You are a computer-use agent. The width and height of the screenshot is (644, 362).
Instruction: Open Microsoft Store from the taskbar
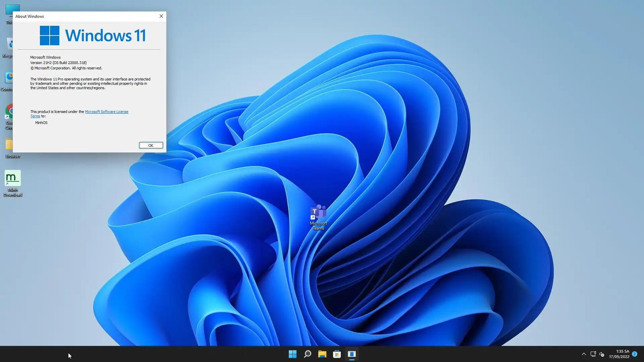click(x=337, y=354)
